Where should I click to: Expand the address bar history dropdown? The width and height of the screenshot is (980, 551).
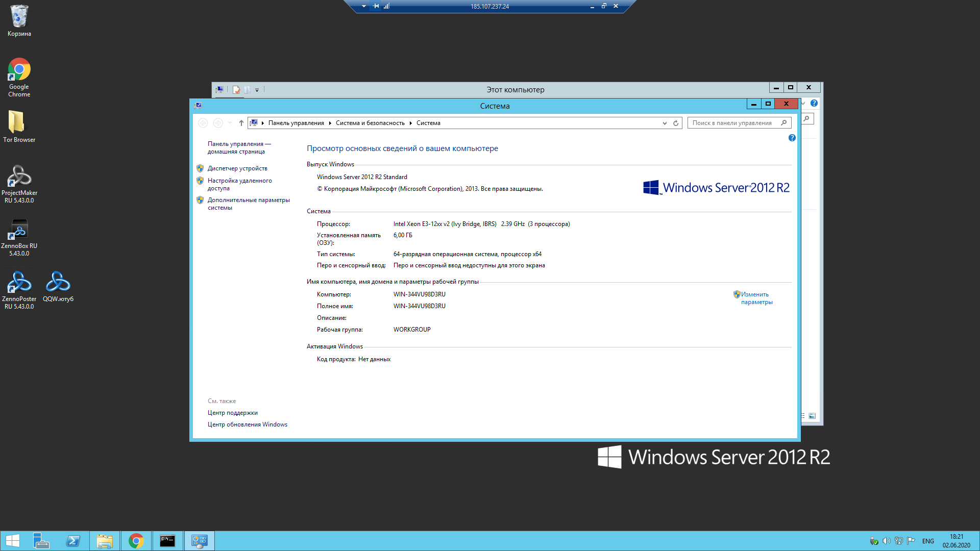tap(665, 123)
